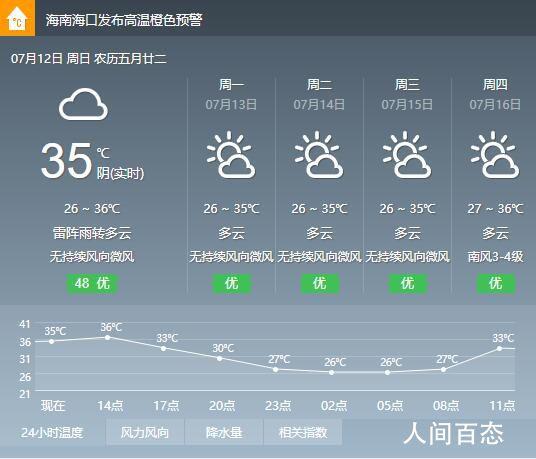Click the partly cloudy icon for 周二
The width and height of the screenshot is (536, 459).
pos(319,155)
